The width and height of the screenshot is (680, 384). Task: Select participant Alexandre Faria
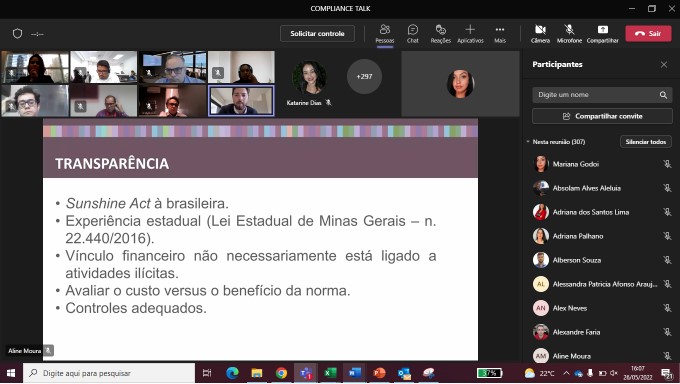(602, 332)
